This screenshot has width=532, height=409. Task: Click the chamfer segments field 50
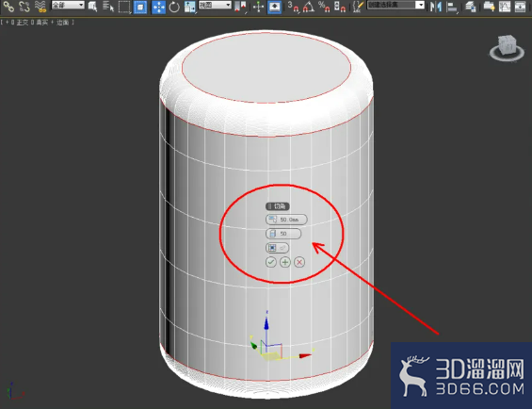[x=283, y=234]
